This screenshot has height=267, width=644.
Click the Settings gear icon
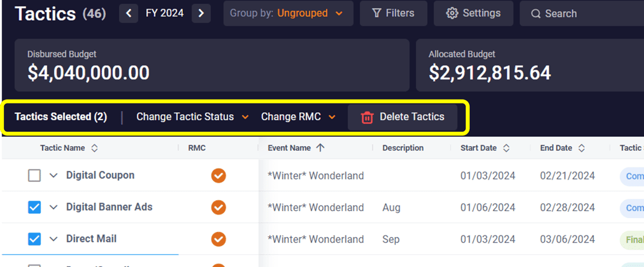click(452, 14)
